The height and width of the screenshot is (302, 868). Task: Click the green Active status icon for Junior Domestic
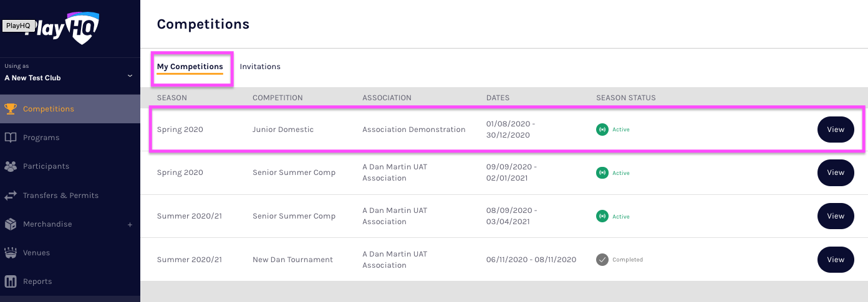coord(602,130)
